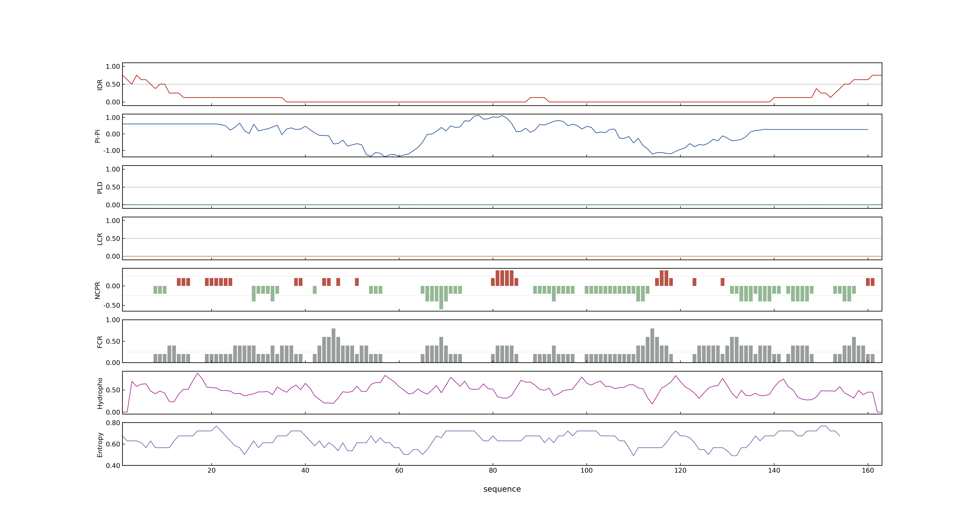Image resolution: width=980 pixels, height=523 pixels.
Task: Click the LCR panel axis label
Action: (100, 239)
